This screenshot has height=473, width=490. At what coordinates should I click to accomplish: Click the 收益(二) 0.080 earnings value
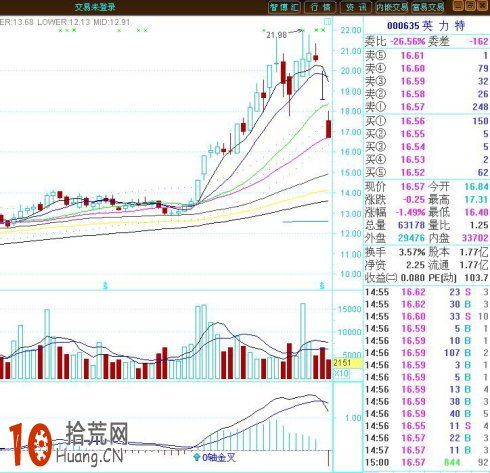pos(413,278)
